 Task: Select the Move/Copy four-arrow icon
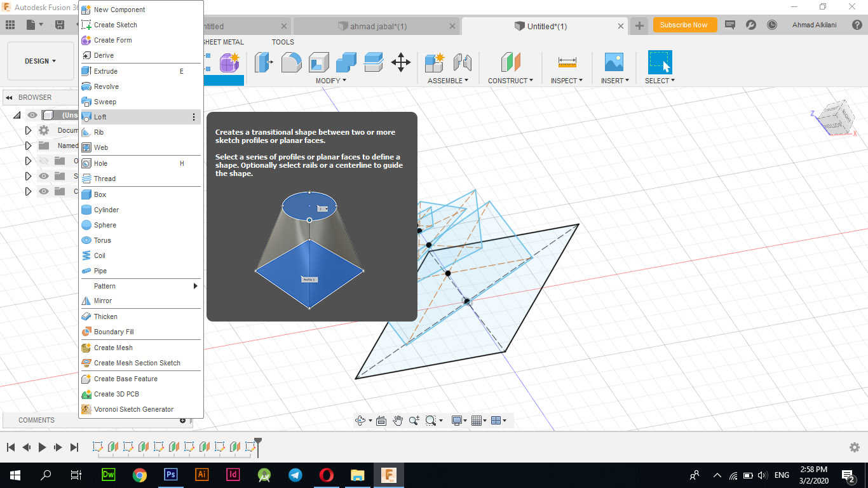(x=400, y=62)
